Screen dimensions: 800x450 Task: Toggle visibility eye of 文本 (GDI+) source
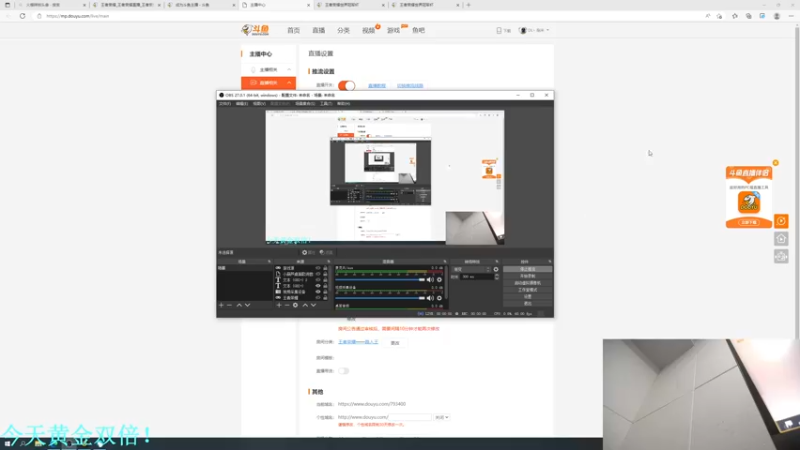coord(318,286)
